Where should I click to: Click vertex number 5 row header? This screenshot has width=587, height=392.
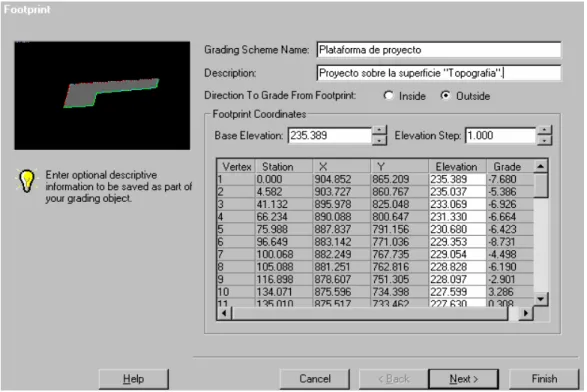[x=237, y=229]
